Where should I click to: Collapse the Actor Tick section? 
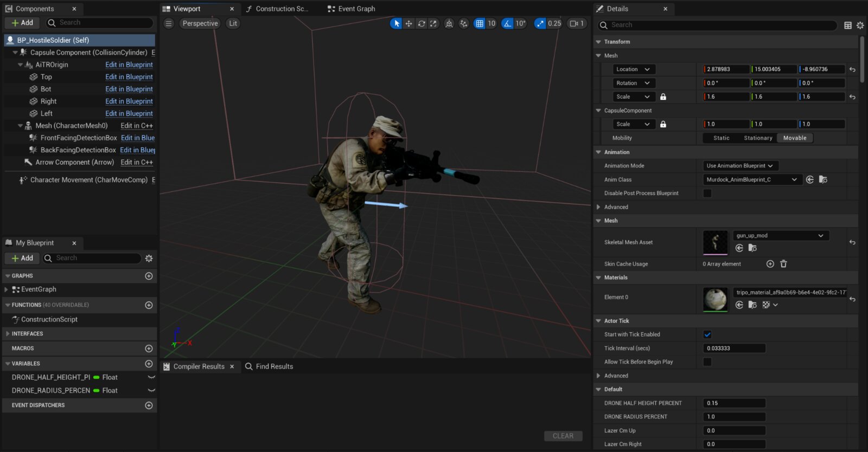[598, 321]
